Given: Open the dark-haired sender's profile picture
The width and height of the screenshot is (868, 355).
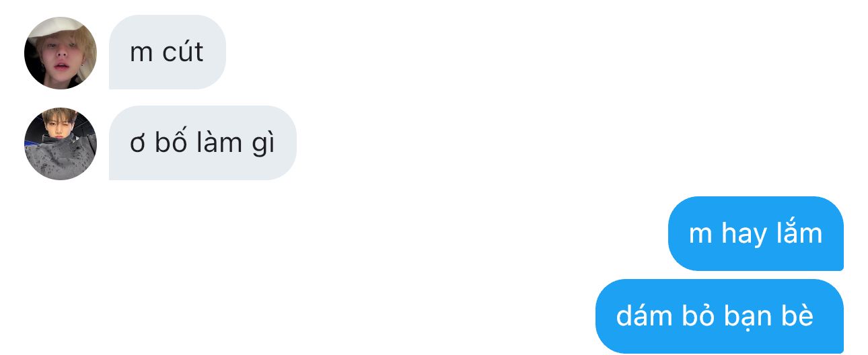Looking at the screenshot, I should pos(61,144).
